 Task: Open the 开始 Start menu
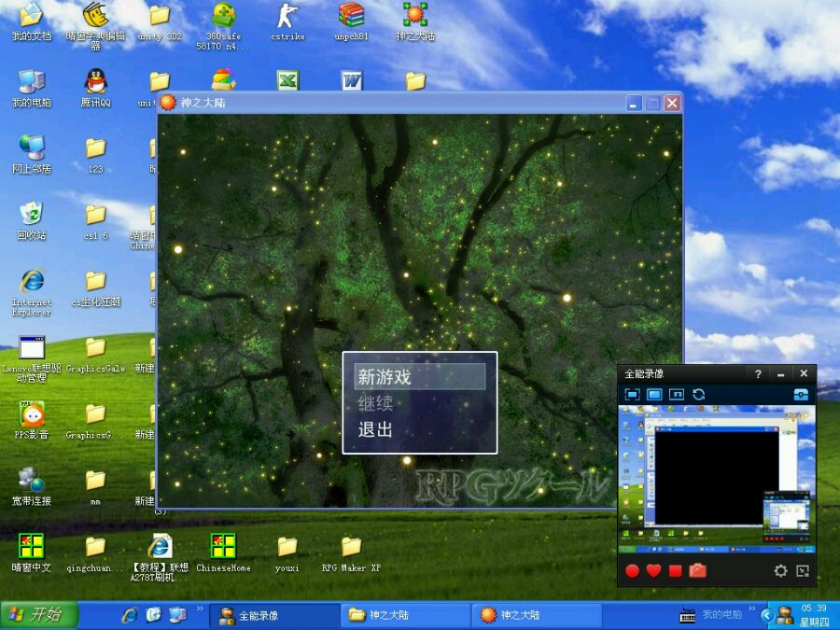pyautogui.click(x=39, y=614)
